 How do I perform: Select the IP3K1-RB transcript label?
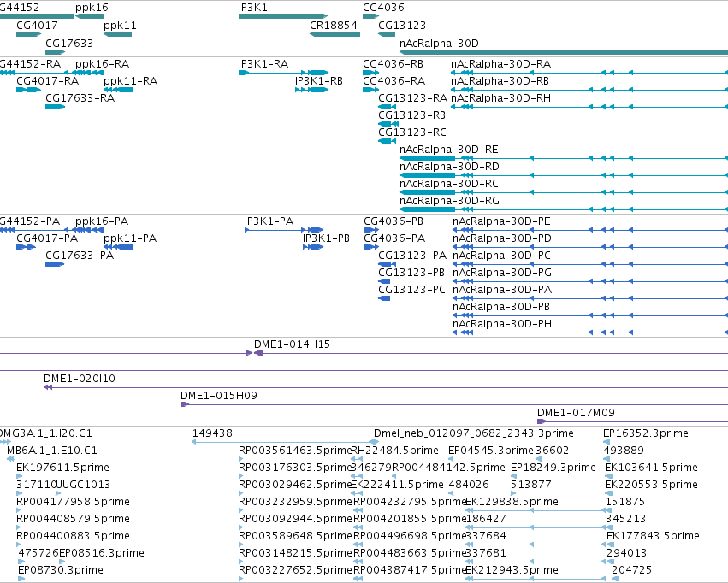click(x=319, y=80)
